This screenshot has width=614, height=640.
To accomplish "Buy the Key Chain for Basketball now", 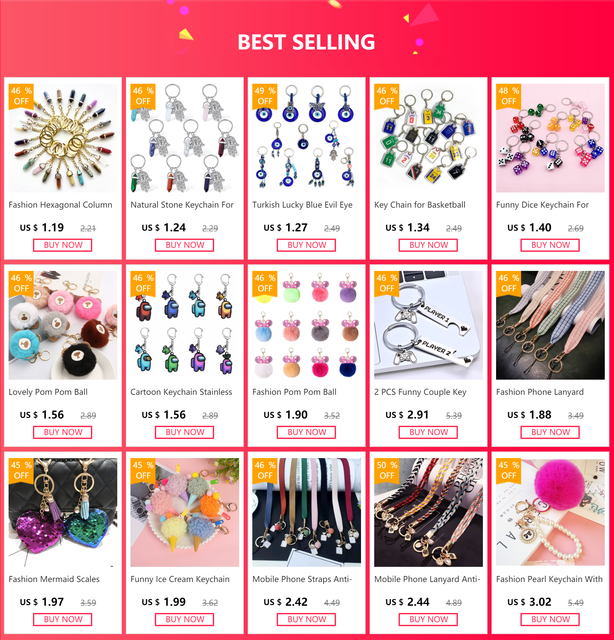I will 428,245.
